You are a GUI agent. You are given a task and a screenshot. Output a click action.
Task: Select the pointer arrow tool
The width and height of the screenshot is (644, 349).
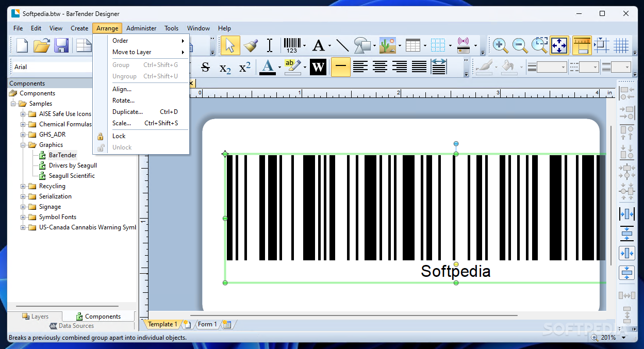tap(230, 45)
